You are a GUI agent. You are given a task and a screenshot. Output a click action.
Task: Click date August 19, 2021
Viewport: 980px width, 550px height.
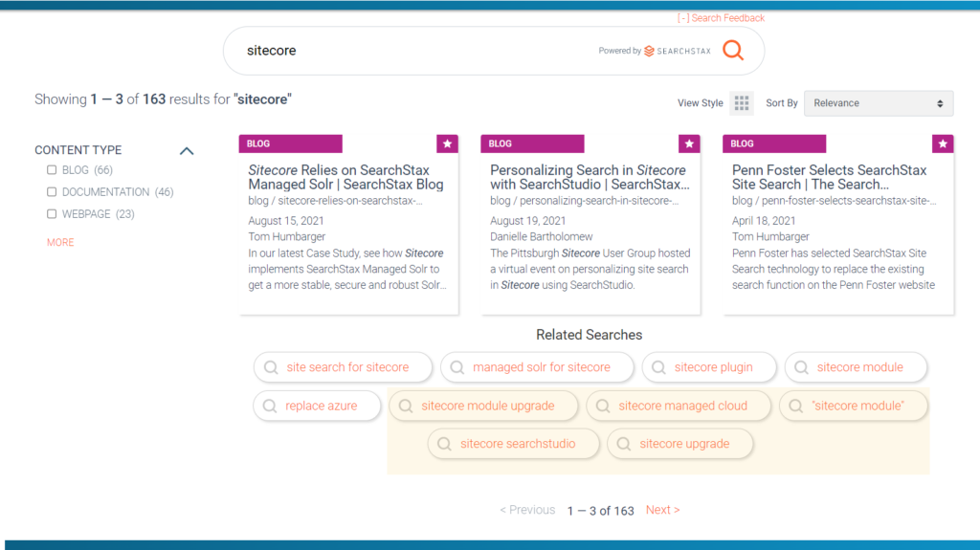[x=528, y=221]
